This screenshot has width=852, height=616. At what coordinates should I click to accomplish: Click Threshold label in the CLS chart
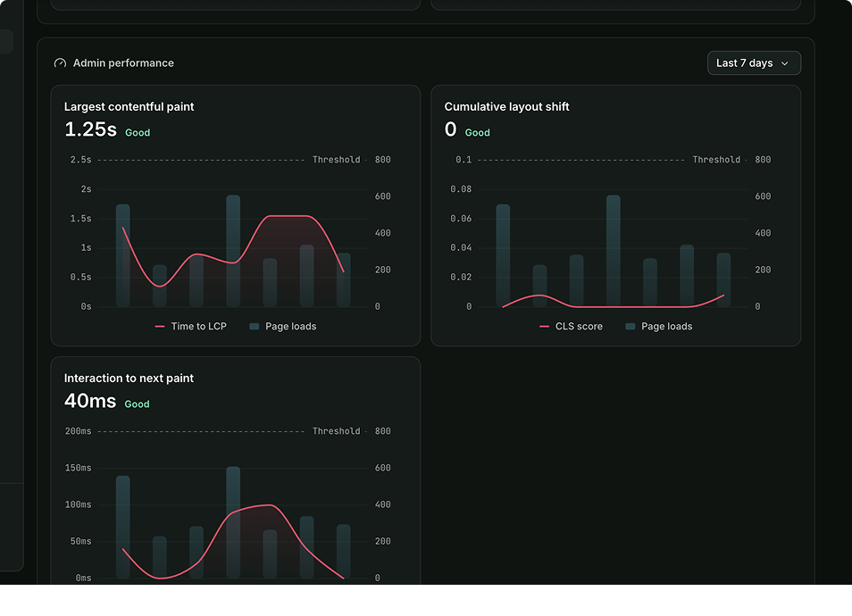(x=716, y=160)
